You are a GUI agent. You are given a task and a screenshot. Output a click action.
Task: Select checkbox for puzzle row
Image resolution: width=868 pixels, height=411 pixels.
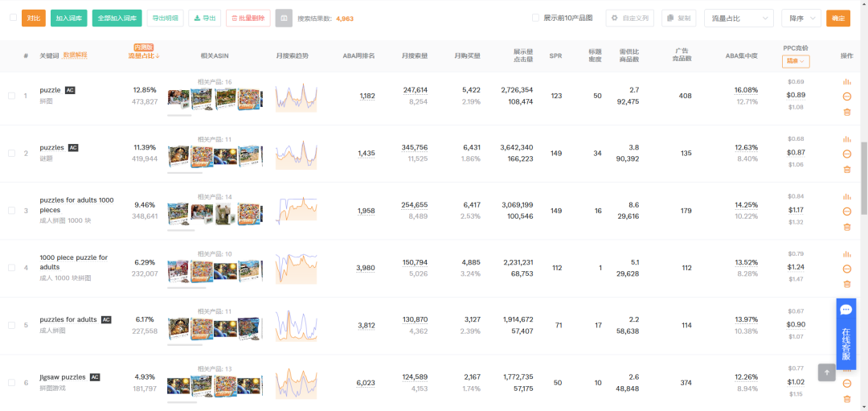11,96
